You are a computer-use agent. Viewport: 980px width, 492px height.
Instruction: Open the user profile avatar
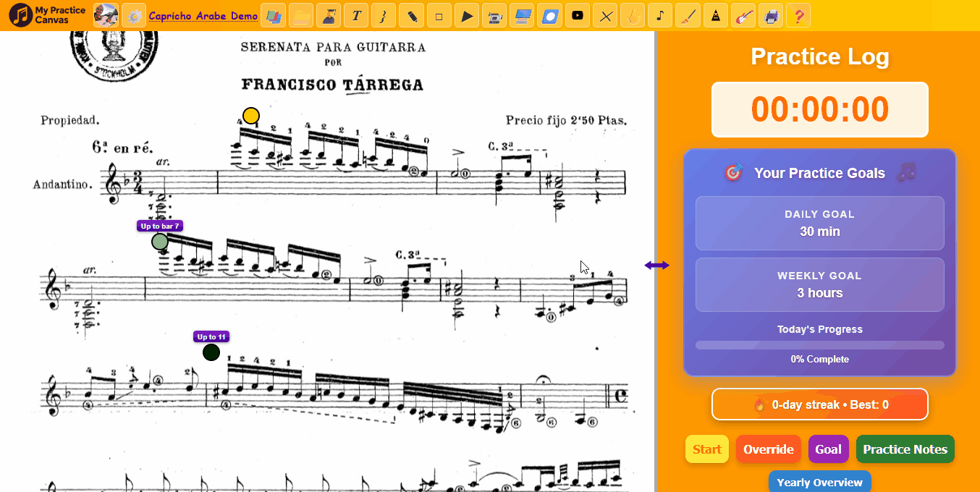tap(106, 15)
